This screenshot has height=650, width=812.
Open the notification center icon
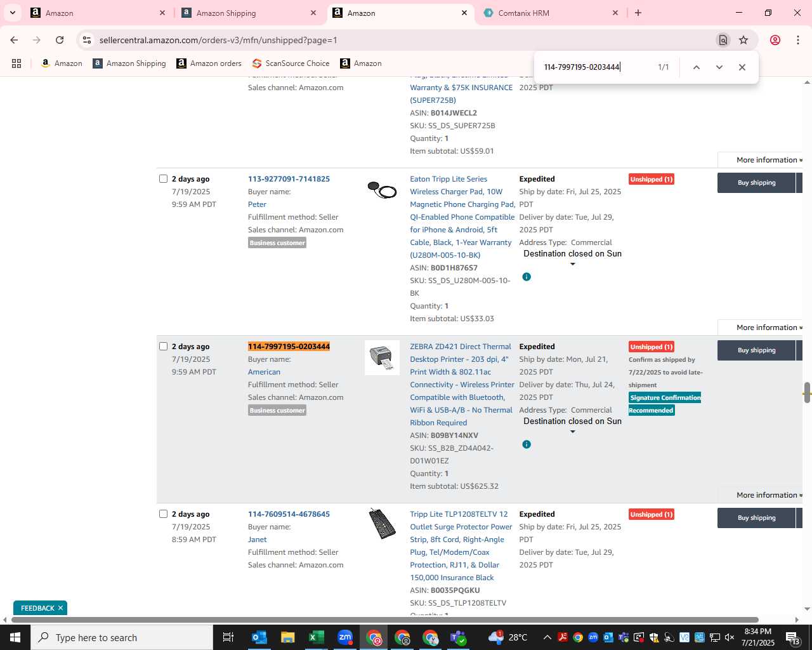(x=793, y=637)
